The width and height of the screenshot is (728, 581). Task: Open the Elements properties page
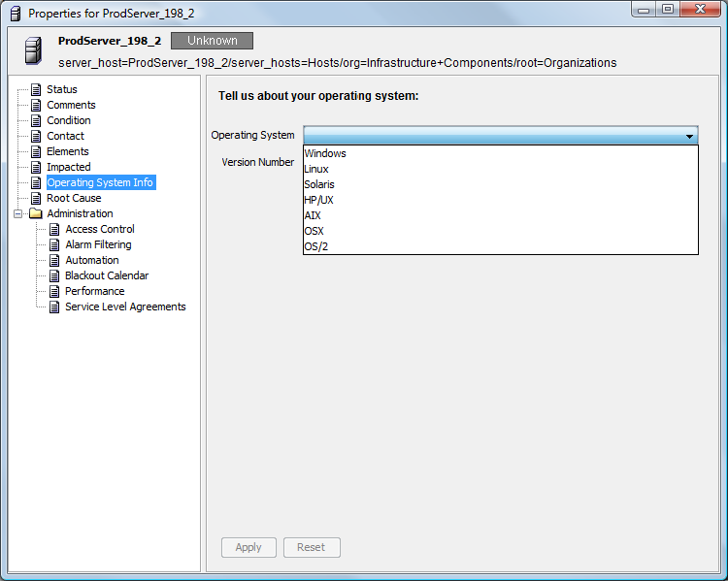point(68,151)
